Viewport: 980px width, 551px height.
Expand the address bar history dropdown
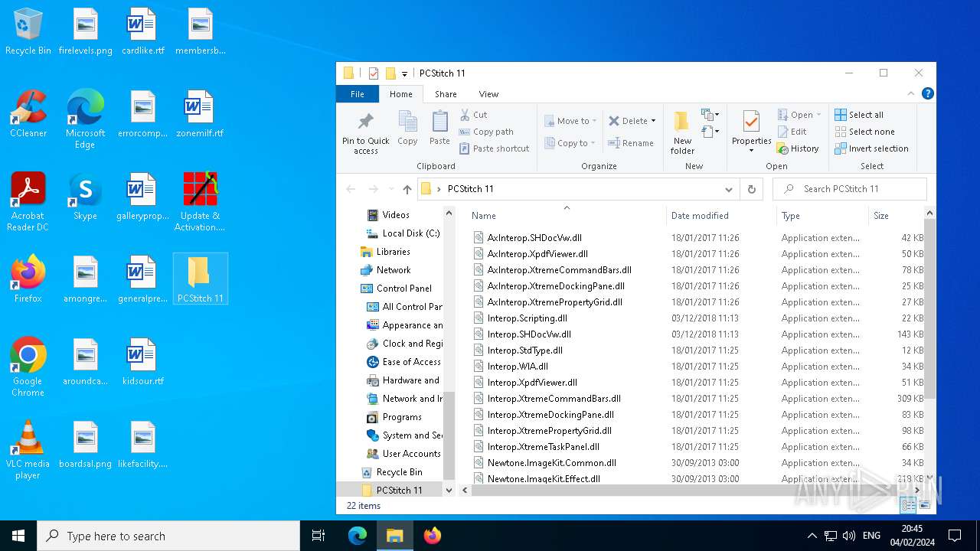(729, 189)
